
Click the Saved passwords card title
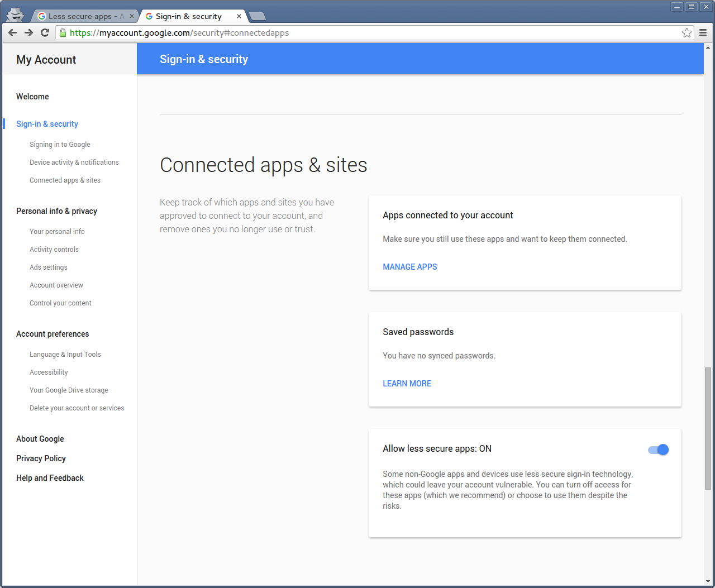point(418,332)
